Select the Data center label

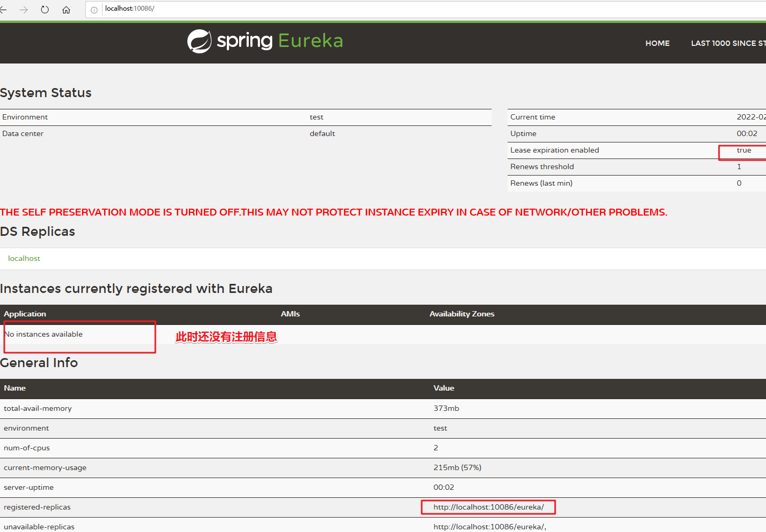[23, 133]
